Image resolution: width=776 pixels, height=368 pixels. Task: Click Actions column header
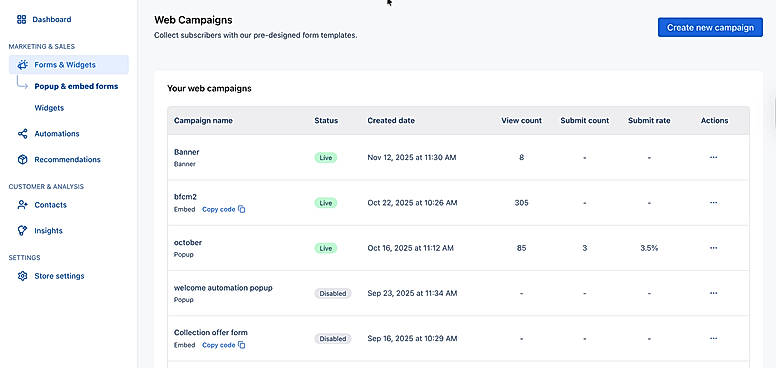point(714,121)
